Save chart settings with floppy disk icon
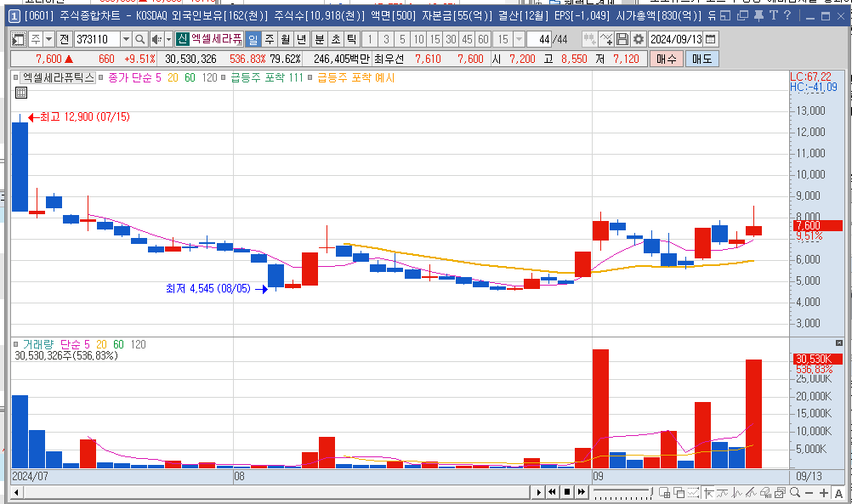The height and width of the screenshot is (504, 852). point(622,39)
